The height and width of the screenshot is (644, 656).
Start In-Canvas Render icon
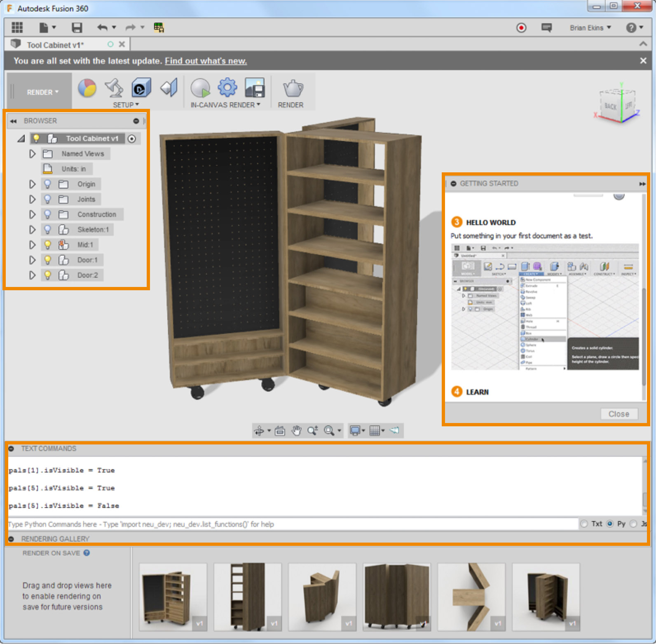click(x=200, y=88)
